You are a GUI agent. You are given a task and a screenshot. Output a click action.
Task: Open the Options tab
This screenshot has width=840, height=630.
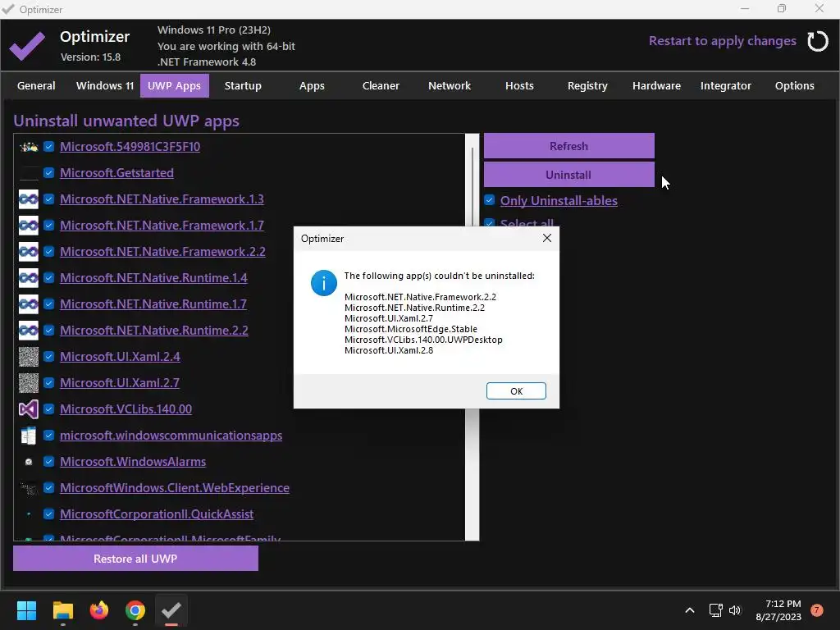794,85
